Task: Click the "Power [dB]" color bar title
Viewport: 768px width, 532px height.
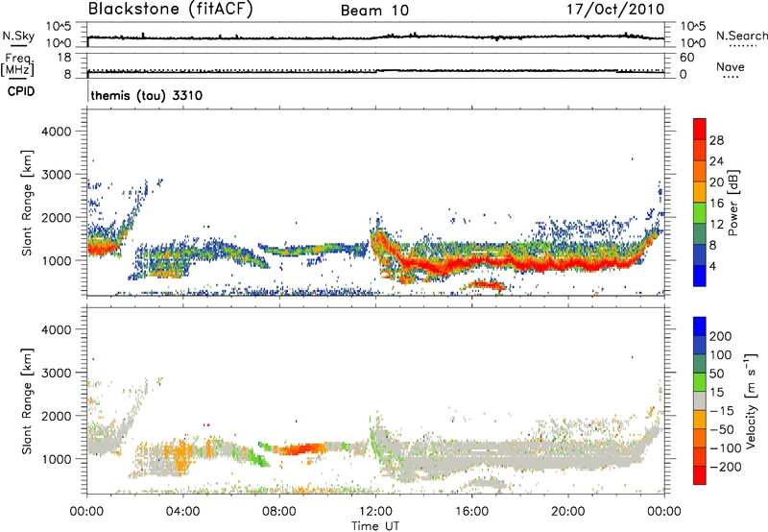Action: tap(732, 203)
